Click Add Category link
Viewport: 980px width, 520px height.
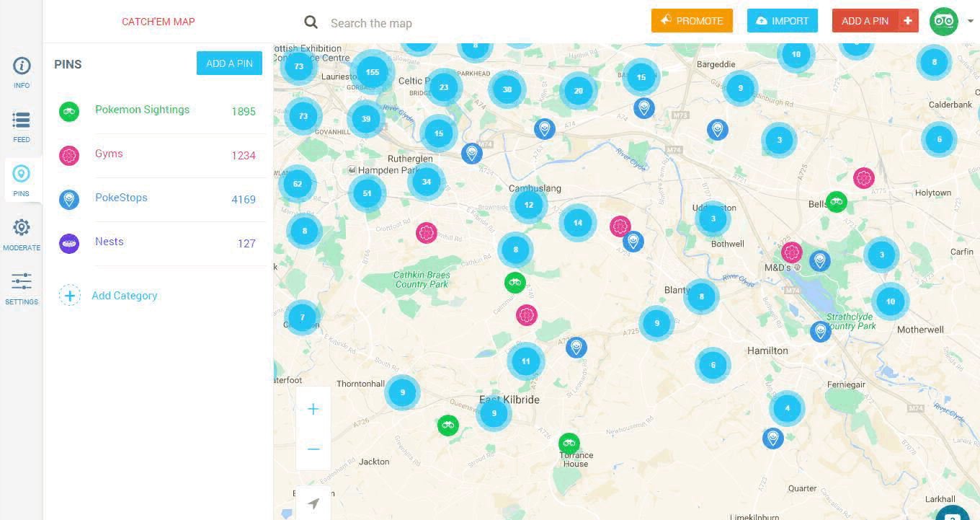[x=124, y=296]
